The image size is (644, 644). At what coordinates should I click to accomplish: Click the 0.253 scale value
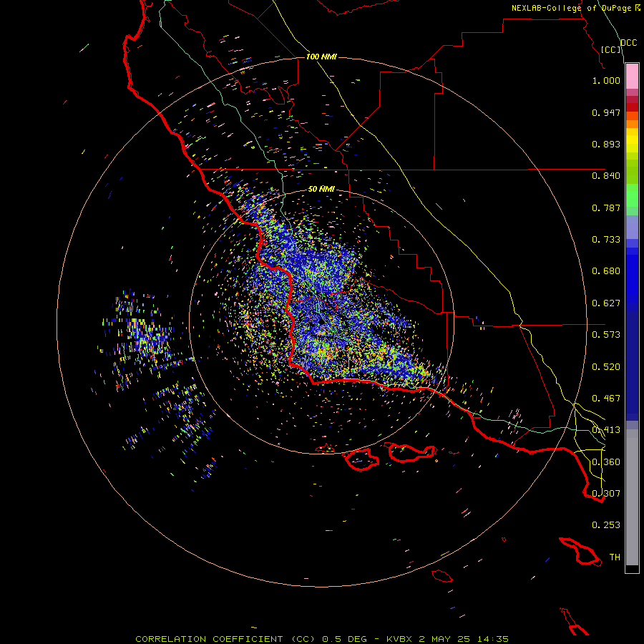[606, 525]
